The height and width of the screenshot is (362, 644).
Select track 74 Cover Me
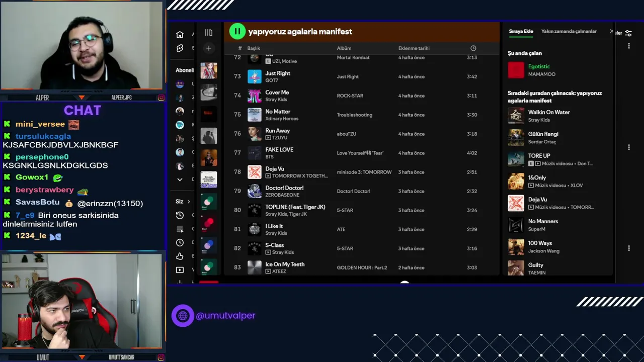360,96
